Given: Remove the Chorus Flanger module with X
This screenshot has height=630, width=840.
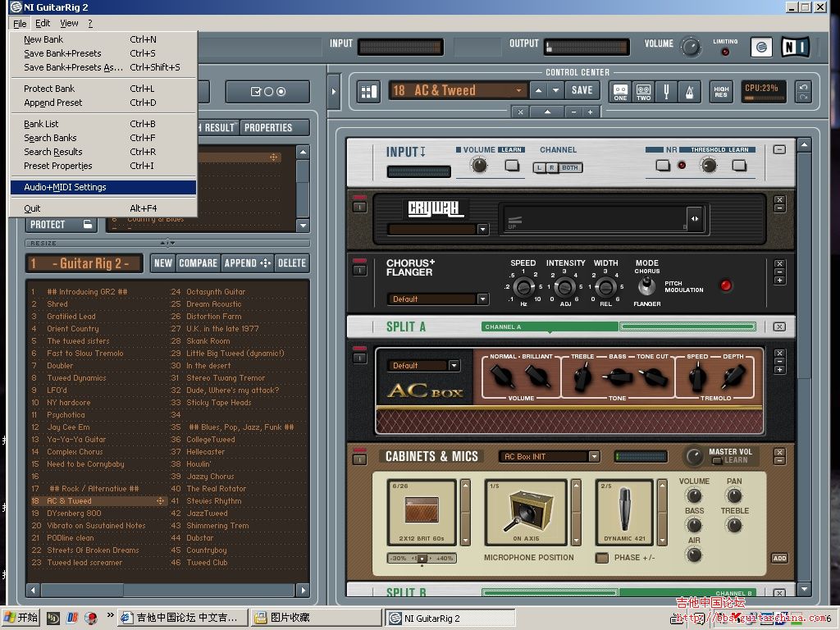Looking at the screenshot, I should point(779,264).
